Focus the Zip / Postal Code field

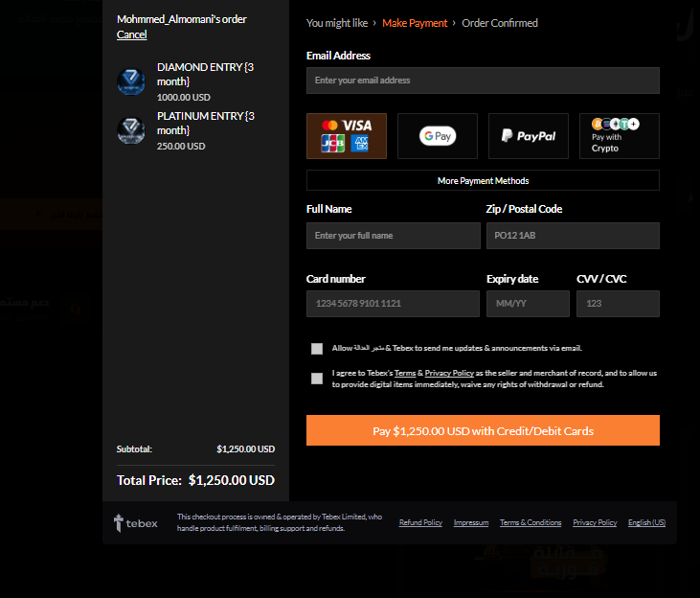click(573, 236)
